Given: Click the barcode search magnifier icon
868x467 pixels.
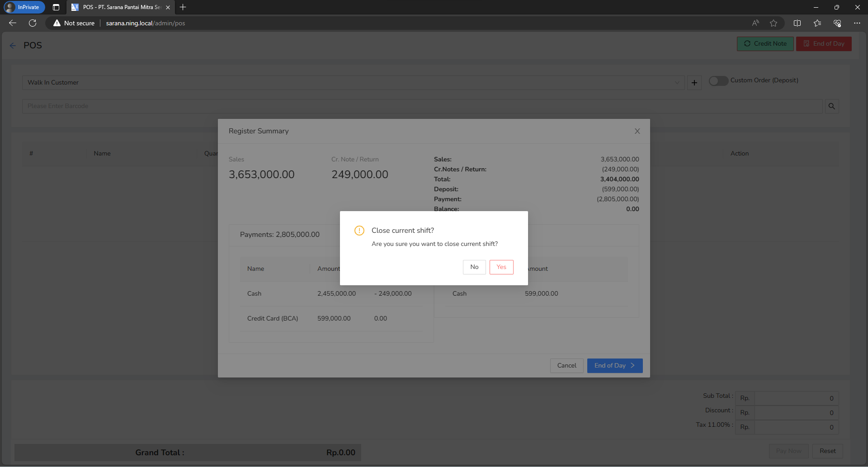Looking at the screenshot, I should pyautogui.click(x=832, y=106).
